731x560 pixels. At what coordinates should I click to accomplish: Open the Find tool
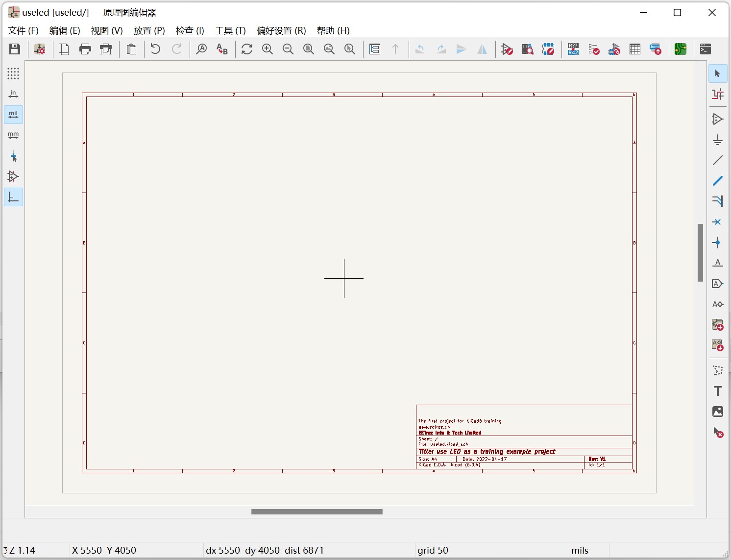(201, 49)
